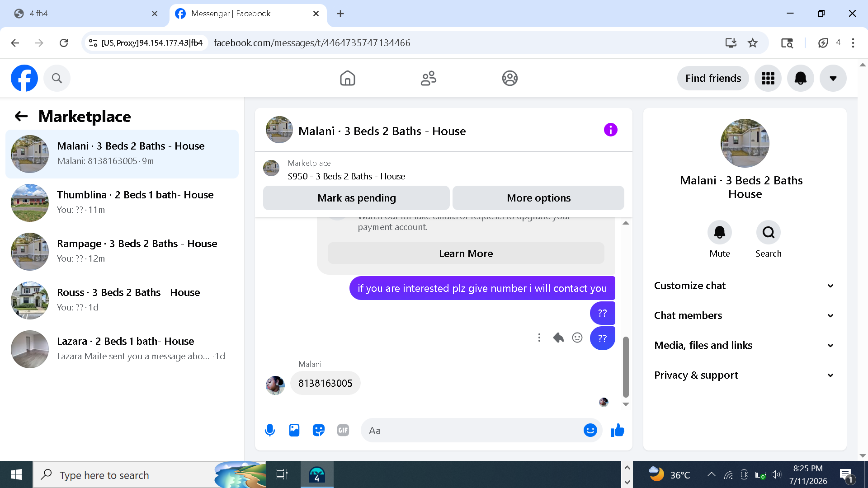Open the Friends icon in top navigation
868x488 pixels.
click(428, 78)
